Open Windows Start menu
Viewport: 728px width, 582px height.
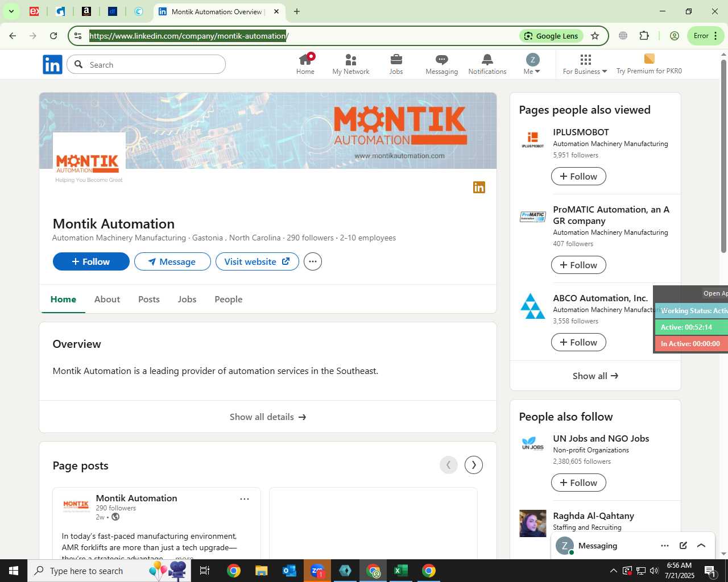click(x=14, y=571)
